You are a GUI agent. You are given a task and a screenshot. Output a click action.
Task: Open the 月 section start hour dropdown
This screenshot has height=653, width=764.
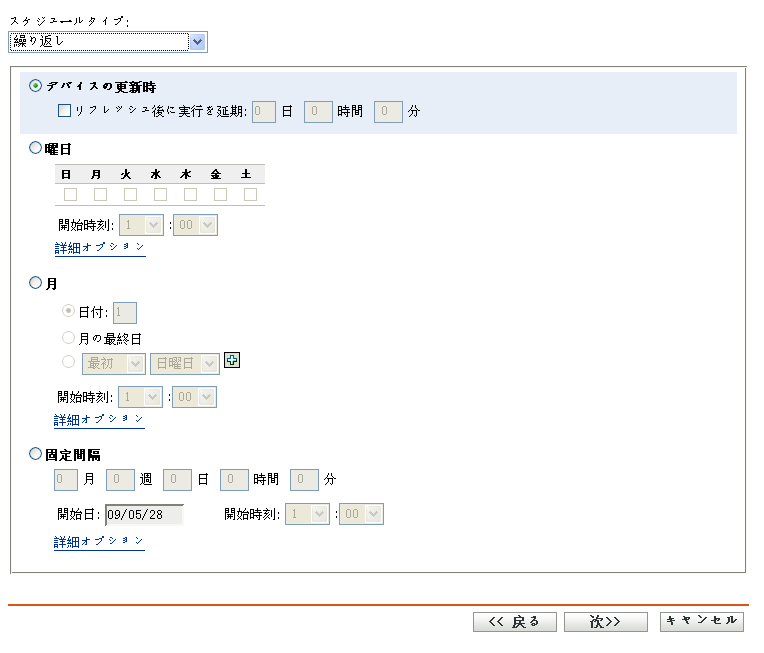click(140, 397)
